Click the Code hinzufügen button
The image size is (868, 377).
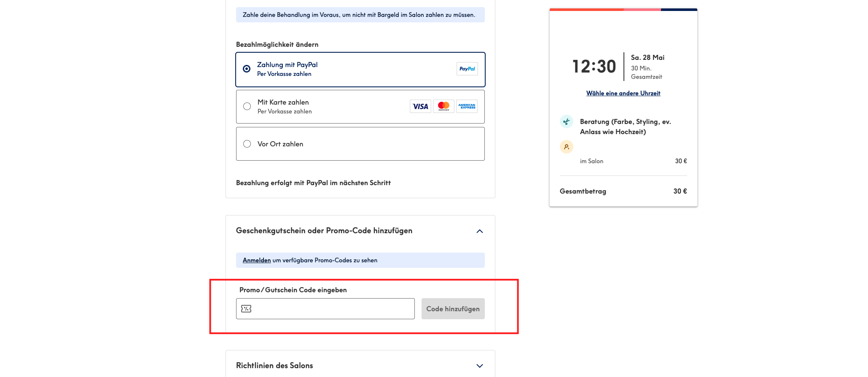tap(453, 309)
